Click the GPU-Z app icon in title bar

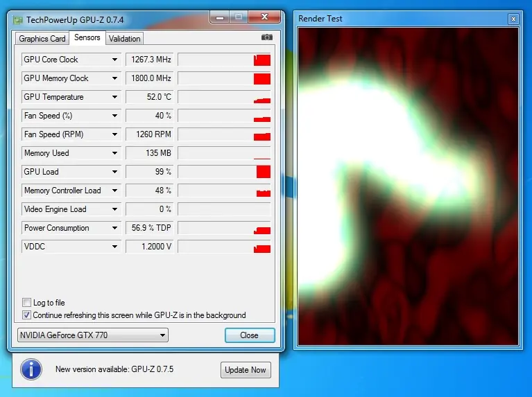coord(17,20)
